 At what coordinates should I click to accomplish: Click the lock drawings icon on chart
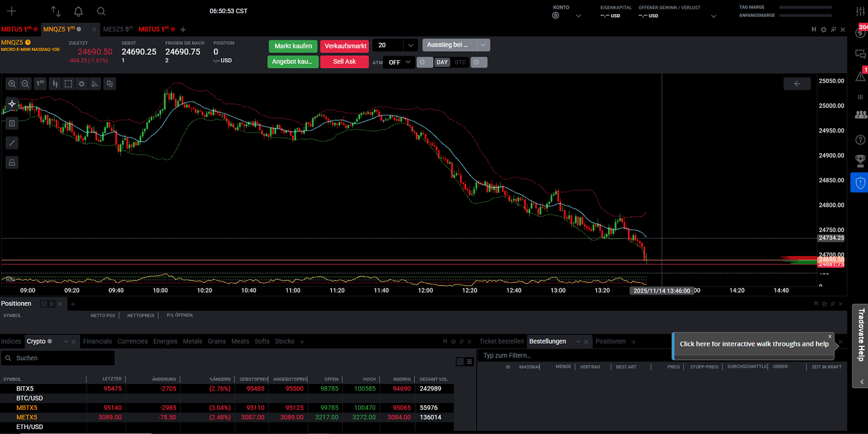point(12,162)
